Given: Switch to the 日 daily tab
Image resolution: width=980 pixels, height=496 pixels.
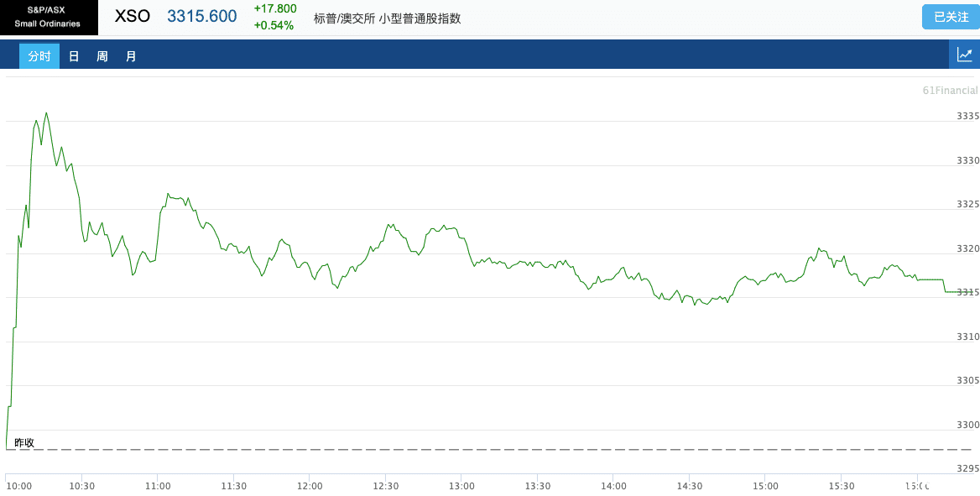Looking at the screenshot, I should pyautogui.click(x=74, y=56).
